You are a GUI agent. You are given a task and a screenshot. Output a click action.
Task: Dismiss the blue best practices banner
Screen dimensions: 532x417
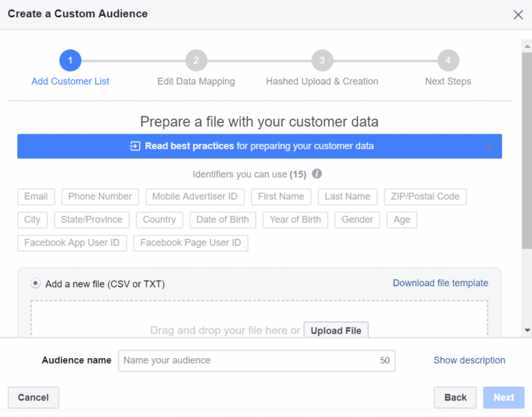(x=489, y=147)
